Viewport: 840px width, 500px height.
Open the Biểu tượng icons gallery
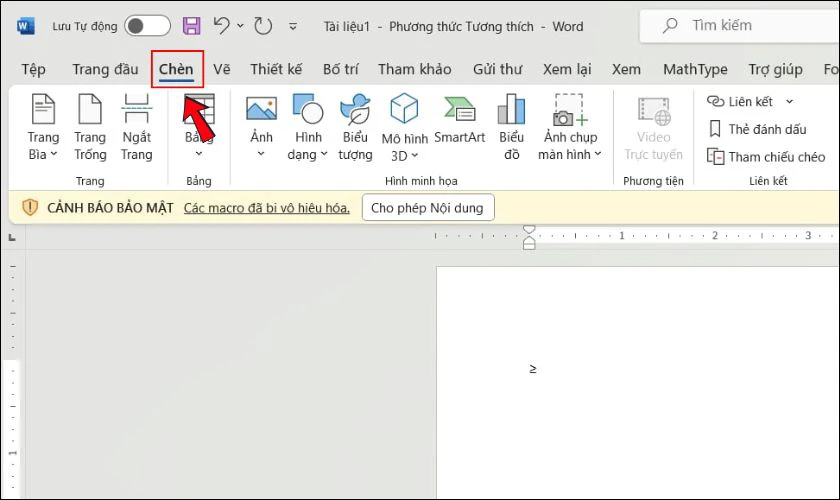click(355, 127)
